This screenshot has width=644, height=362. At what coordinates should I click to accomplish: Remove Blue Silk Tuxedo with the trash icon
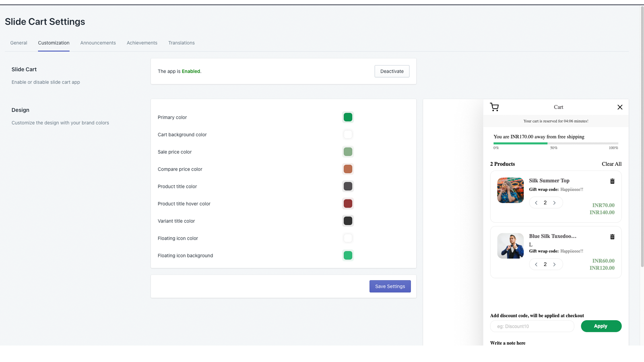click(612, 237)
